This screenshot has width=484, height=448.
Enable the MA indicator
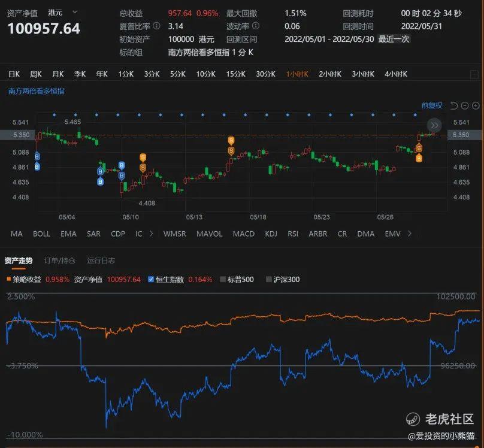click(x=16, y=234)
